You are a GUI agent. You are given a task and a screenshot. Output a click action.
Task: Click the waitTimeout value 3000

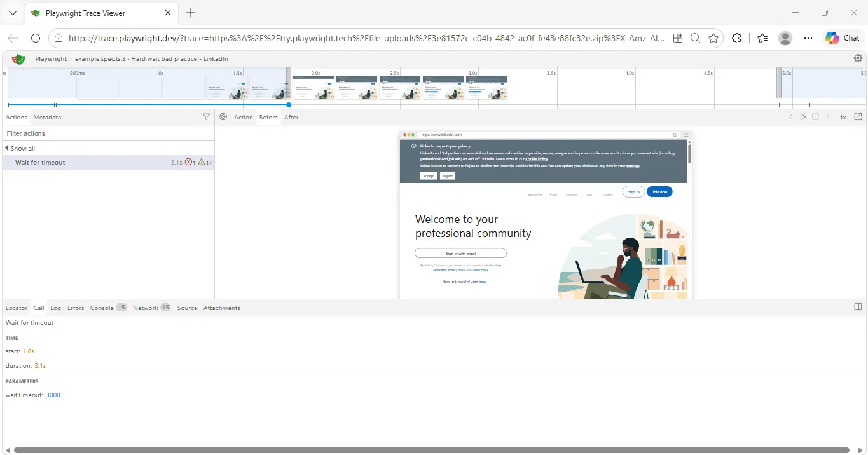(53, 395)
